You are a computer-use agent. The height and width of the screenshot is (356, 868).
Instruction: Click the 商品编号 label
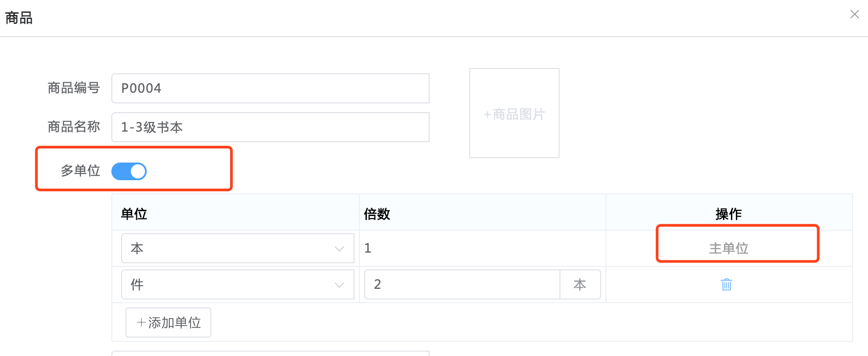pyautogui.click(x=74, y=88)
